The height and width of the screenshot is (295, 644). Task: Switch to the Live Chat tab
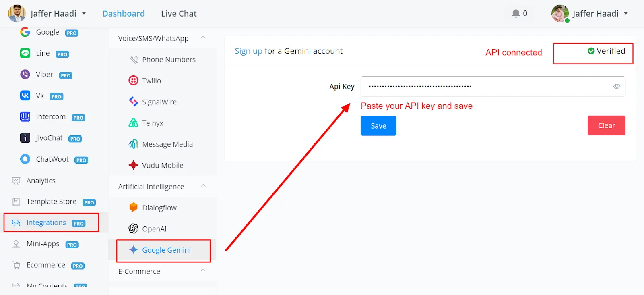pyautogui.click(x=179, y=14)
